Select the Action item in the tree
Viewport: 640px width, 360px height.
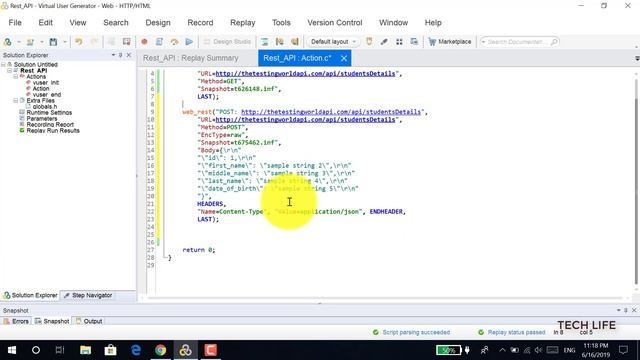40,89
